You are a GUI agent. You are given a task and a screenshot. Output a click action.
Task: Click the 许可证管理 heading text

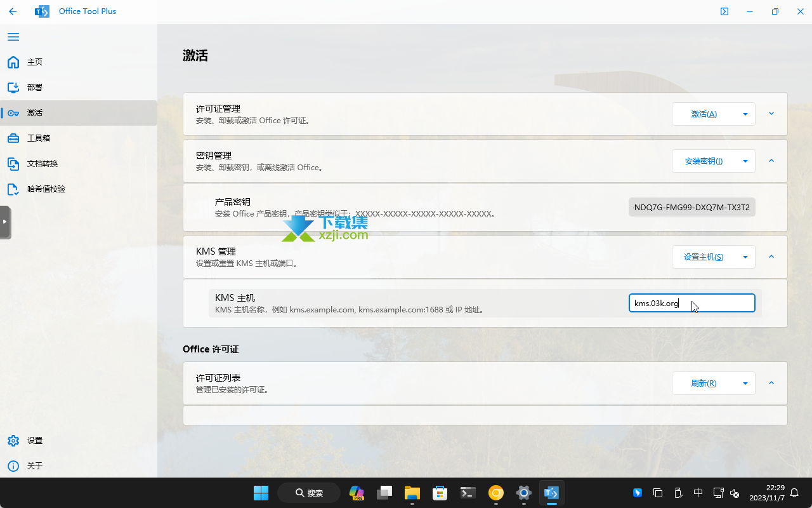pyautogui.click(x=218, y=109)
